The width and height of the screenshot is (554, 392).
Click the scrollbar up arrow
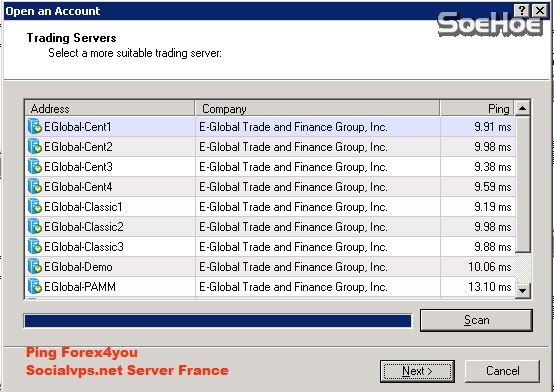coord(522,108)
